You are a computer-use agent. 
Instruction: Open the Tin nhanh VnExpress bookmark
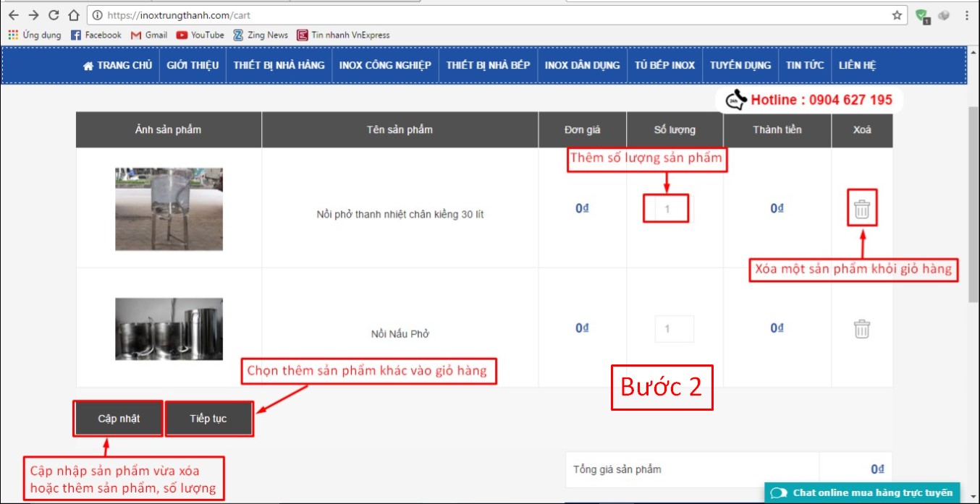(x=343, y=35)
